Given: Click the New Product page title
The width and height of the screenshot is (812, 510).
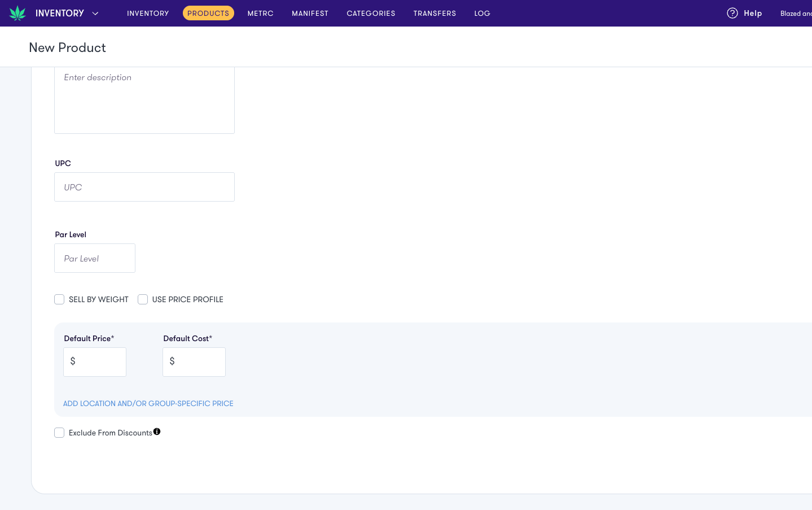Looking at the screenshot, I should (67, 47).
